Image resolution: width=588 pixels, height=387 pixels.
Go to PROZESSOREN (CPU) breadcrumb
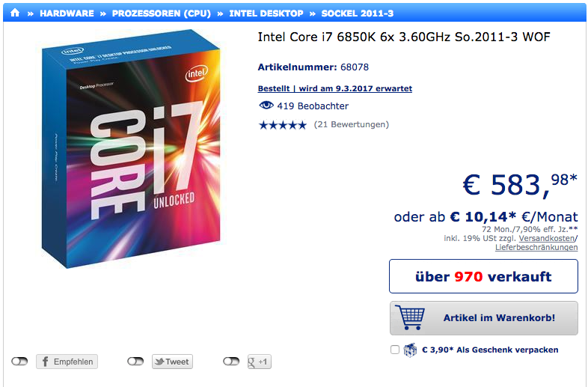coord(162,13)
